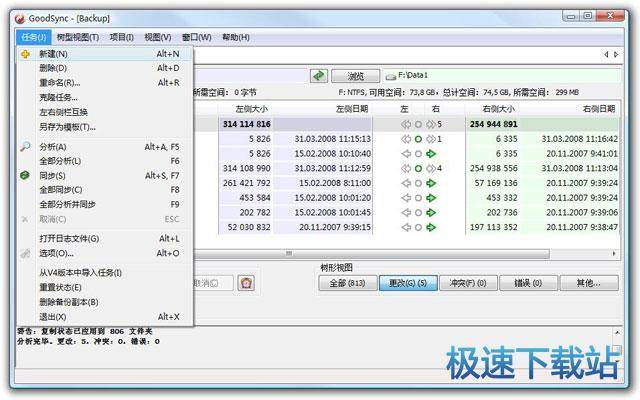
Task: Open the scheduler alarm clock icon
Action: pyautogui.click(x=246, y=283)
